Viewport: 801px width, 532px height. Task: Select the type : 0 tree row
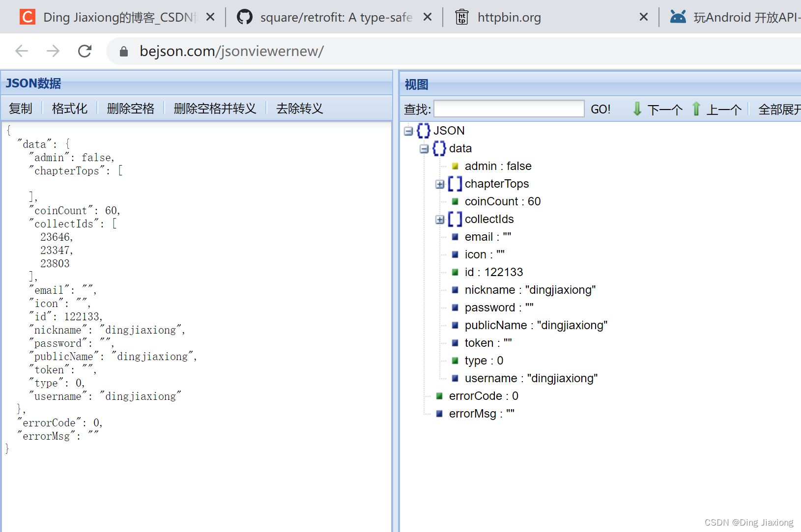(484, 361)
